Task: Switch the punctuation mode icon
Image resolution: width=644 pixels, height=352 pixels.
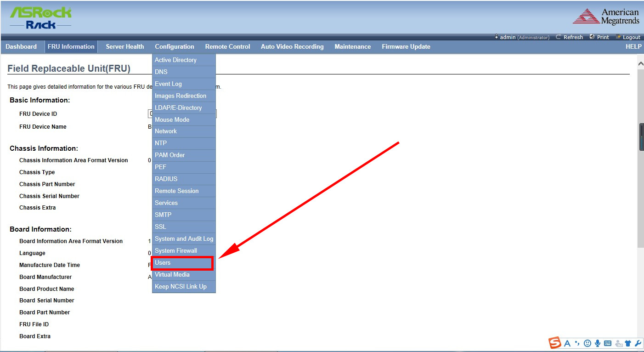Action: pyautogui.click(x=577, y=343)
